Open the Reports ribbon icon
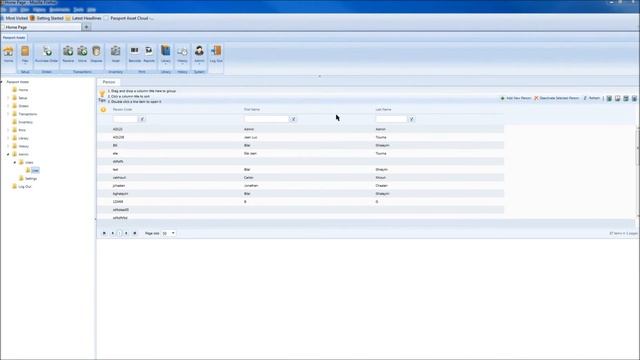Screen dimensions: 640x360 point(149,54)
